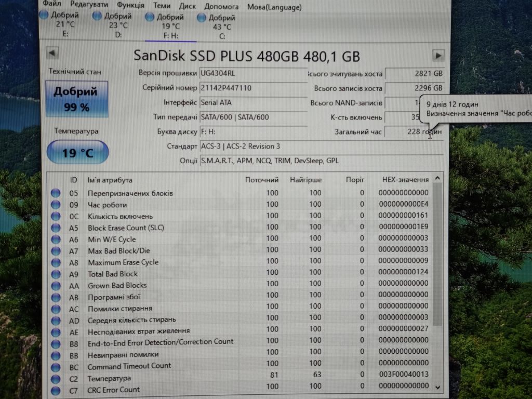The height and width of the screenshot is (399, 532).
Task: Click the 2821 GB host reads value
Action: [414, 73]
